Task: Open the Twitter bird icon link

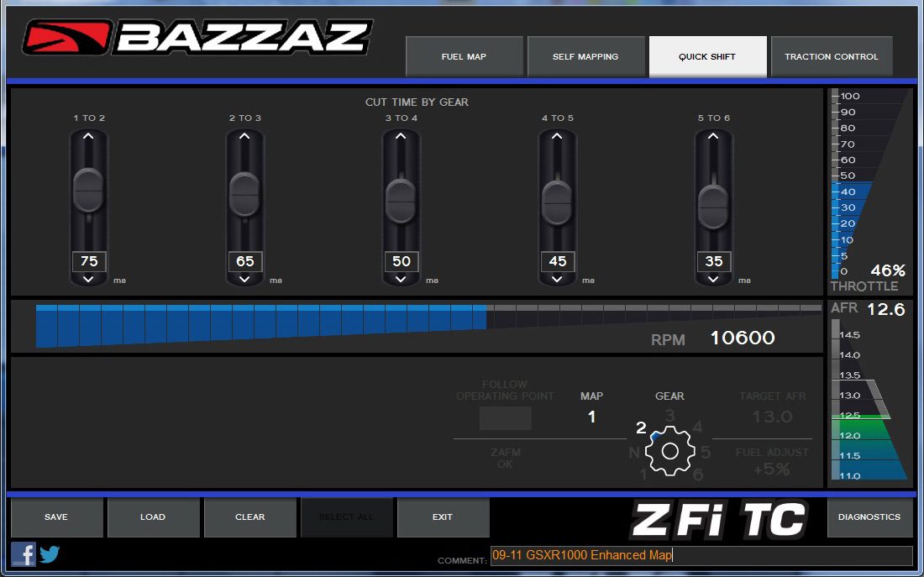Action: coord(50,554)
